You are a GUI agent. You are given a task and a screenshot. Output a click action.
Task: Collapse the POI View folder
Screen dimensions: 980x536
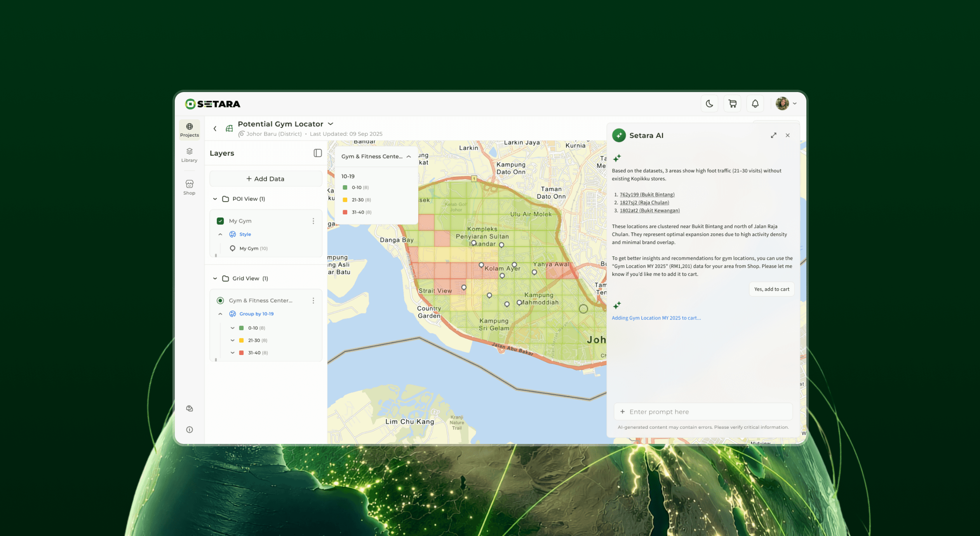[215, 199]
